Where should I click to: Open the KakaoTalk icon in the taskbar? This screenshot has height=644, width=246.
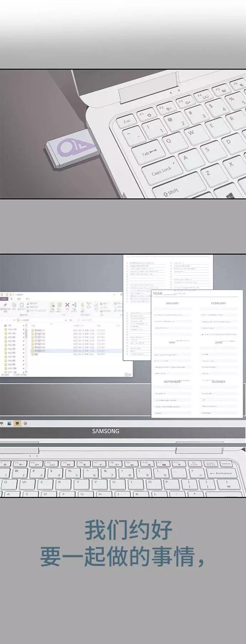point(17,423)
